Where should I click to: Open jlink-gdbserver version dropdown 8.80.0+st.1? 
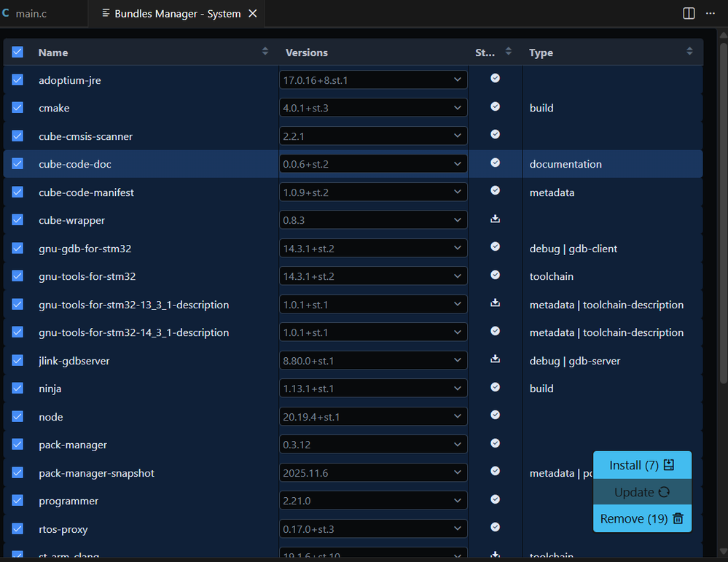[373, 360]
